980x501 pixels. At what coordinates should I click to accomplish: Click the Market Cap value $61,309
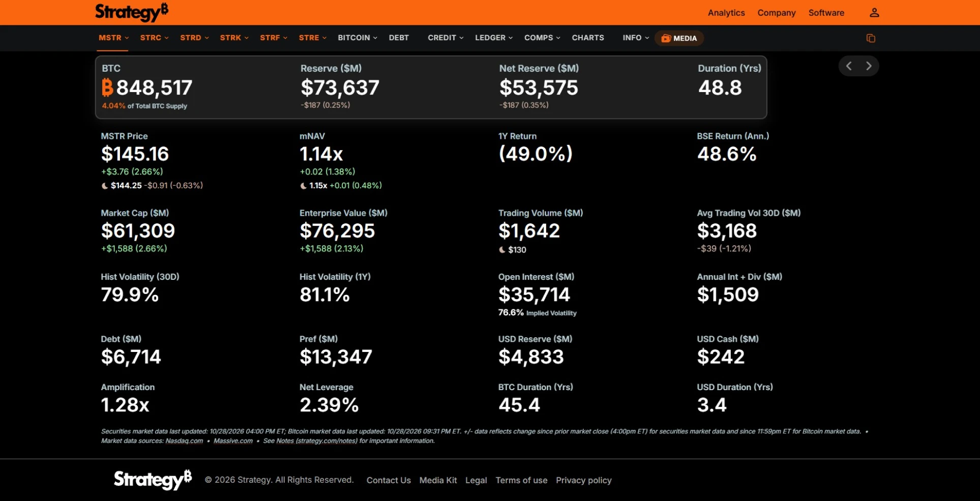[x=138, y=231]
